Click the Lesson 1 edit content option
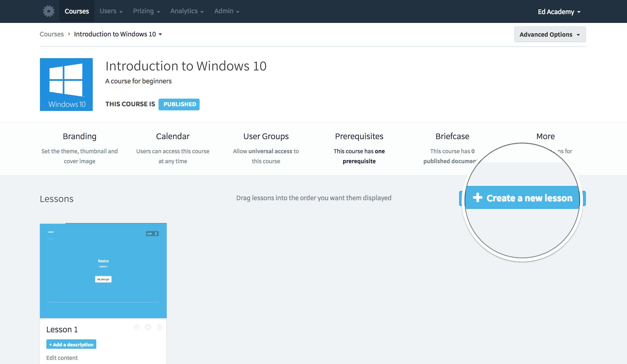 coord(62,357)
